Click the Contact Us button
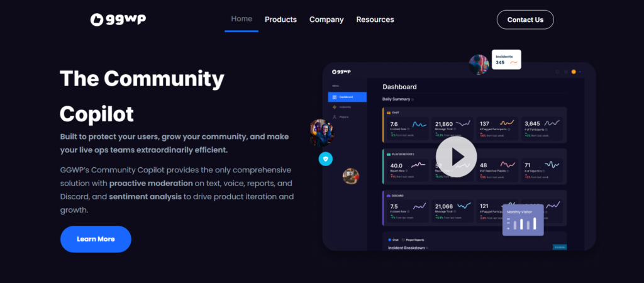This screenshot has width=644, height=283. pyautogui.click(x=525, y=19)
